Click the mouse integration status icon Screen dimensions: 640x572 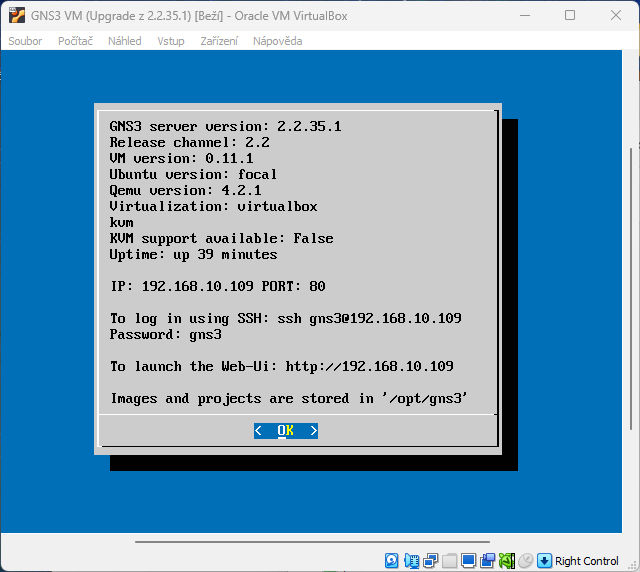tap(525, 561)
